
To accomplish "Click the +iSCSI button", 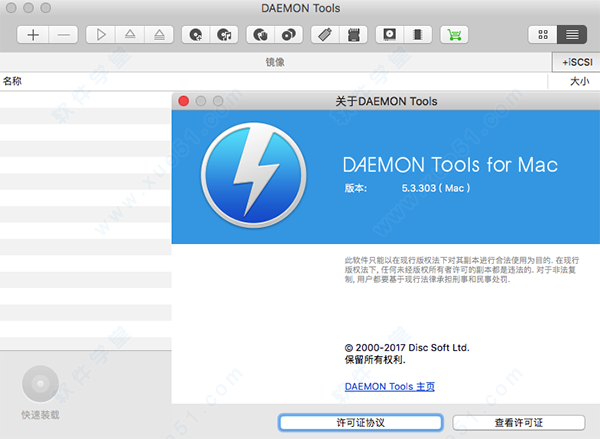I will (x=577, y=62).
